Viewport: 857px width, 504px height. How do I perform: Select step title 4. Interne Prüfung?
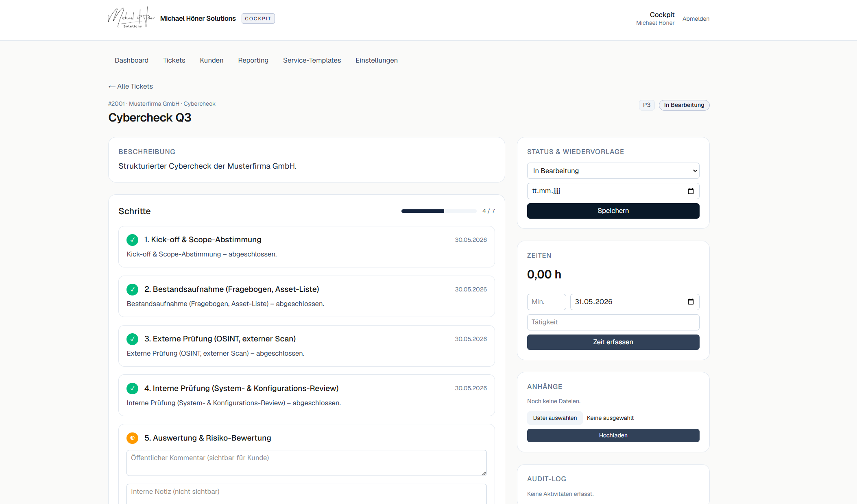coord(242,389)
